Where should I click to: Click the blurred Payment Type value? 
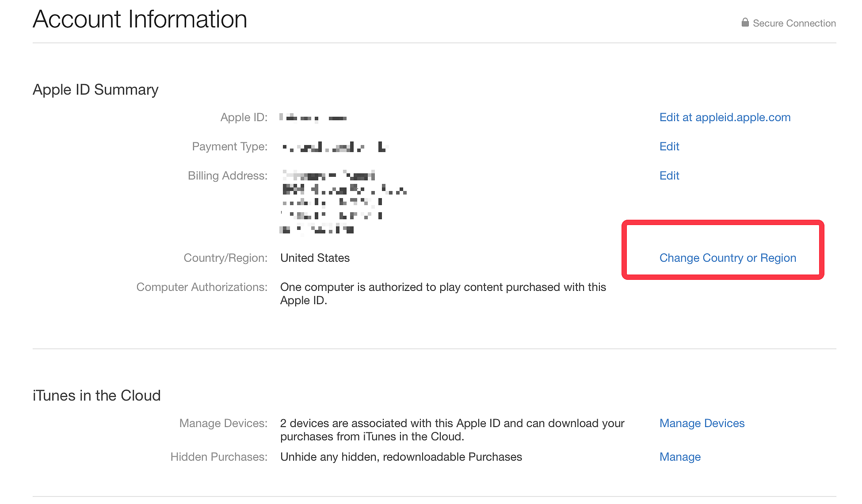pos(335,147)
